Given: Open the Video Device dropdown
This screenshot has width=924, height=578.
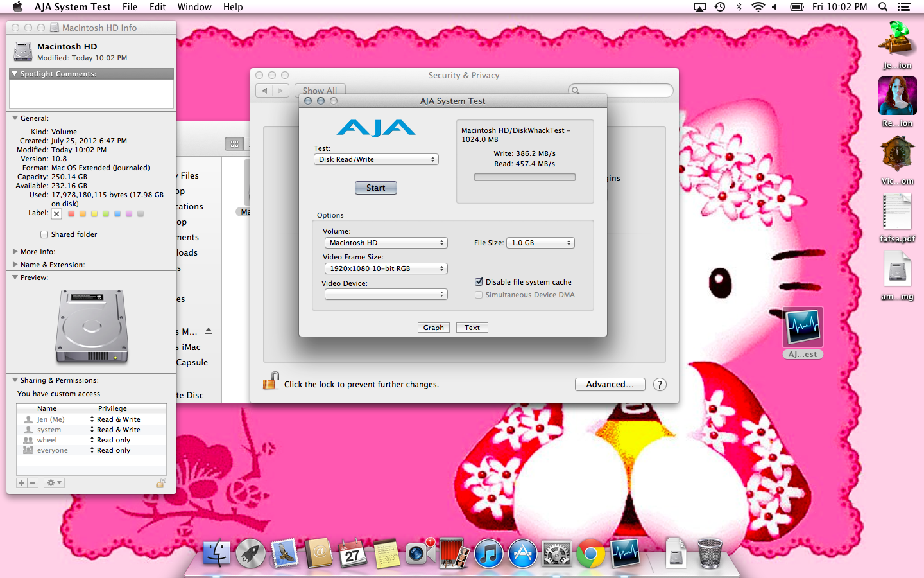Looking at the screenshot, I should click(386, 294).
